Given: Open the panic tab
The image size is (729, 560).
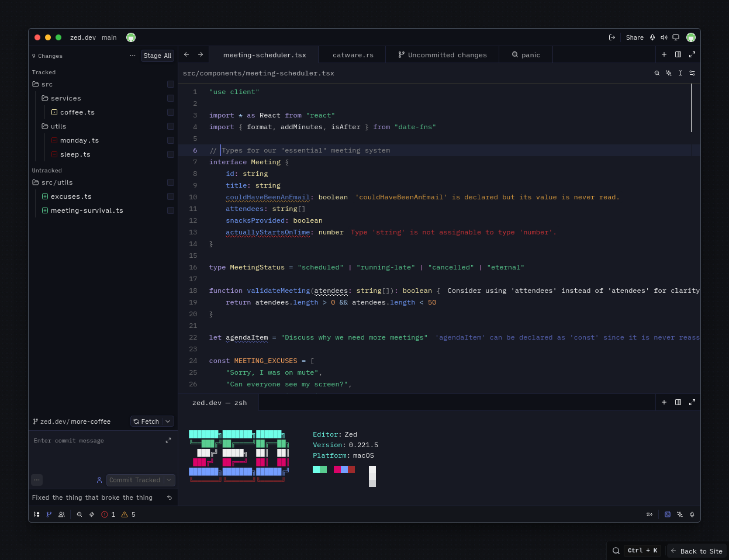Looking at the screenshot, I should [526, 54].
